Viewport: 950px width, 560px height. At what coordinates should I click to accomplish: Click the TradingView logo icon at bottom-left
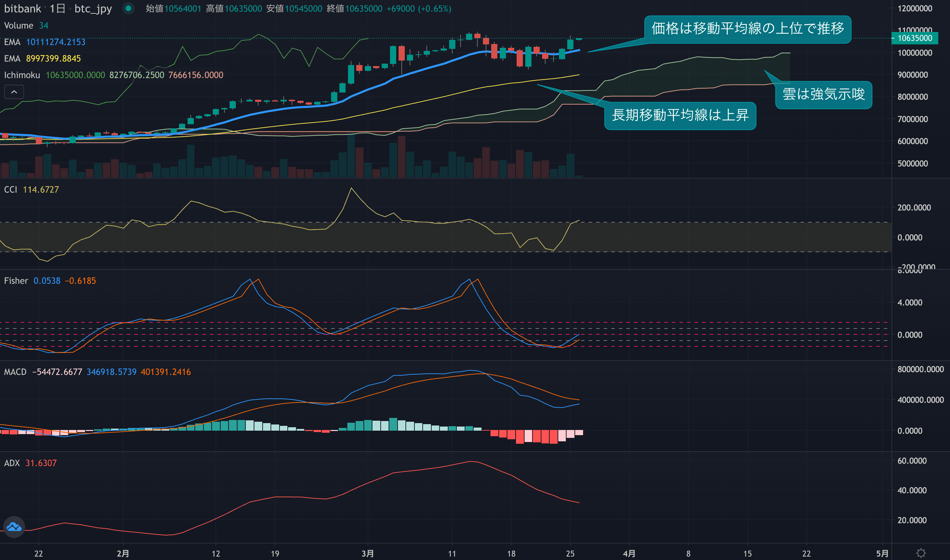tap(14, 527)
